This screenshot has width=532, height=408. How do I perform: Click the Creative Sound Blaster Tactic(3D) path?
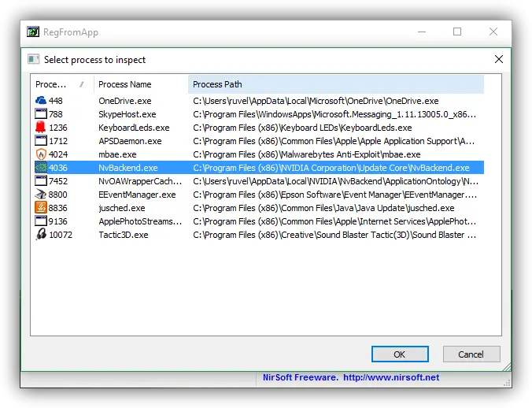(x=334, y=235)
